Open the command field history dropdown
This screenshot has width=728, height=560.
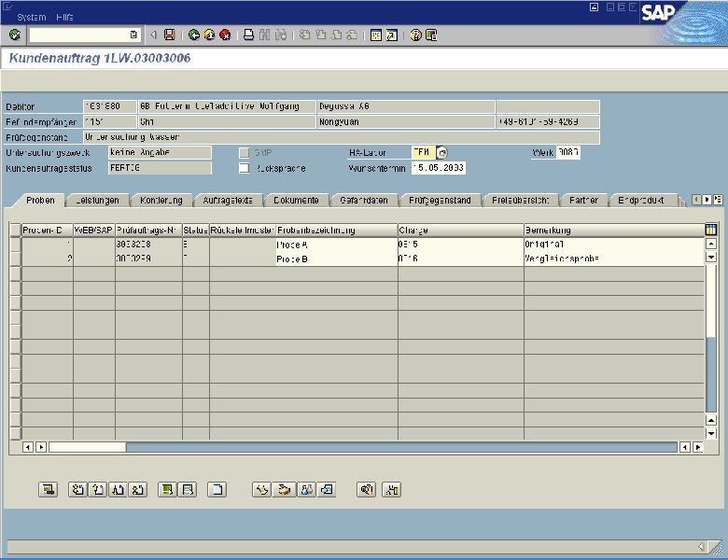pos(133,35)
